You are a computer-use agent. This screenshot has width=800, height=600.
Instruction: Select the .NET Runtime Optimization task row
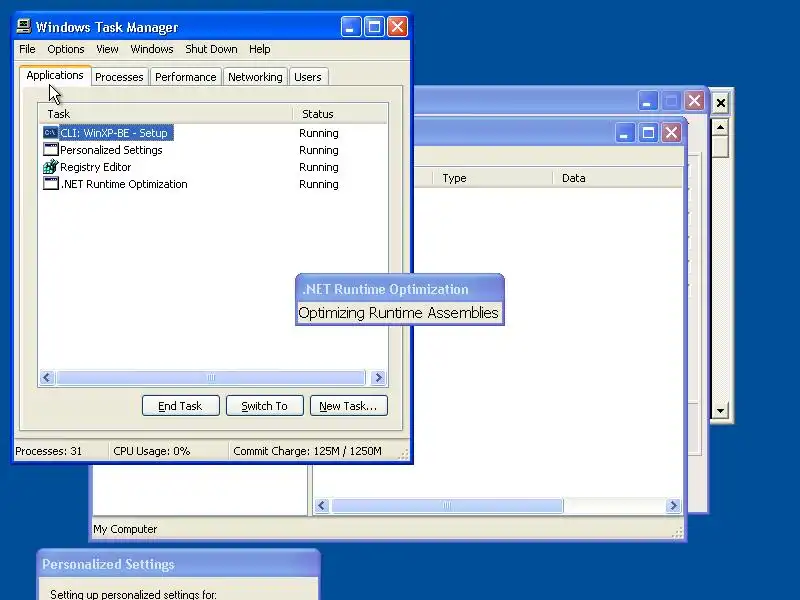213,184
